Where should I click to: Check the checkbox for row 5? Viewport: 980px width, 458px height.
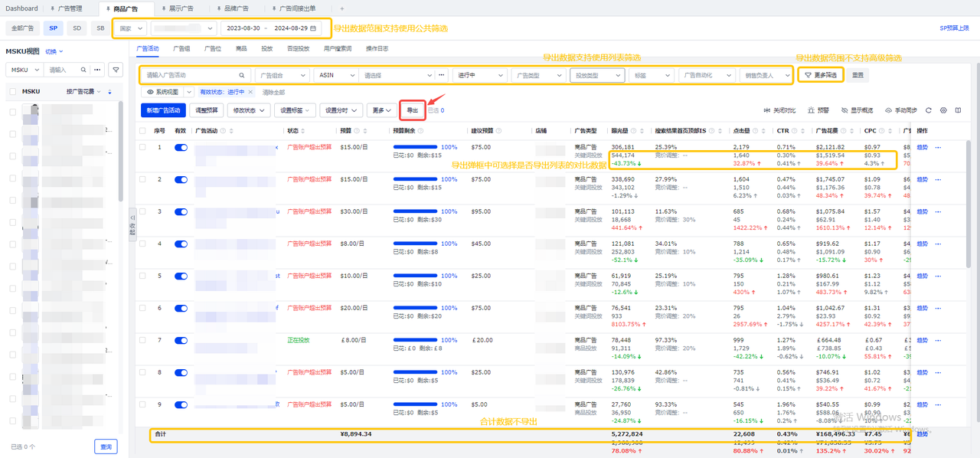pos(142,276)
